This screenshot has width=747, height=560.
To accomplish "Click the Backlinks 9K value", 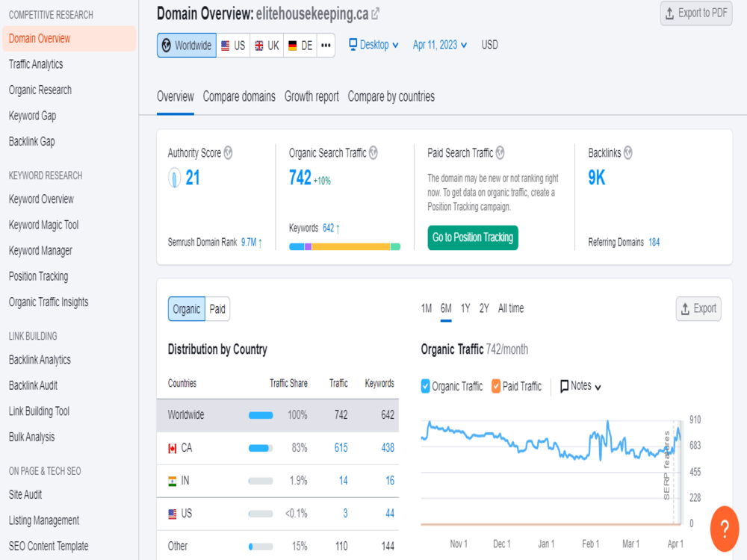I will pos(596,178).
